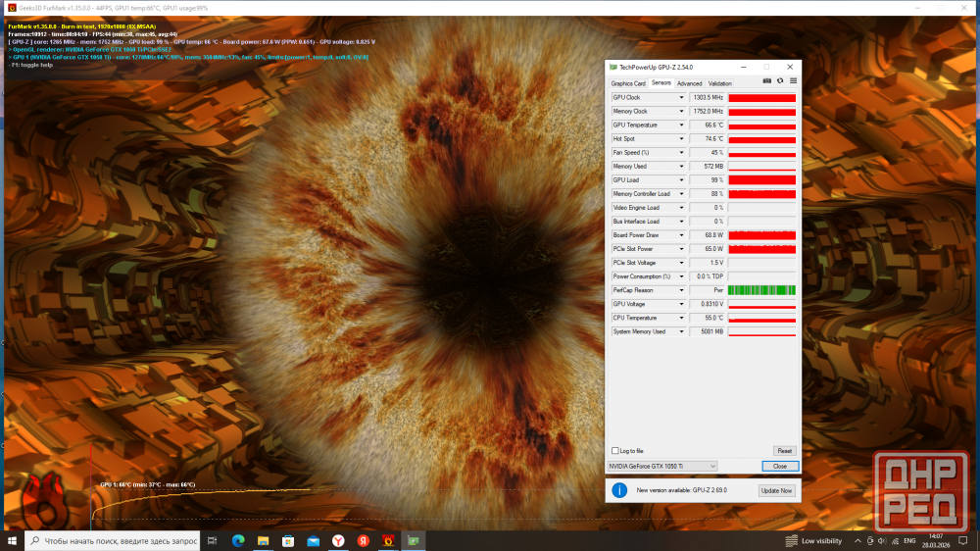Expand the GPU Clock sensor dropdown
The image size is (980, 551).
pyautogui.click(x=682, y=98)
